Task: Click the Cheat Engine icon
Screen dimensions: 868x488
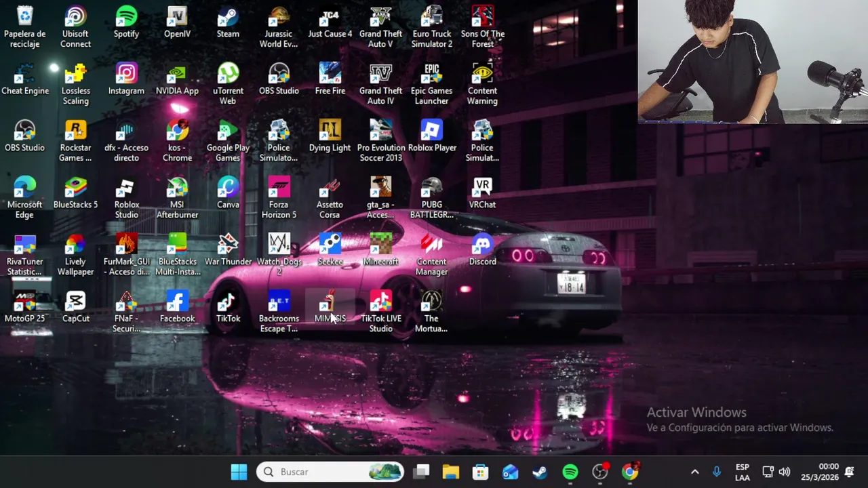Action: tap(25, 79)
